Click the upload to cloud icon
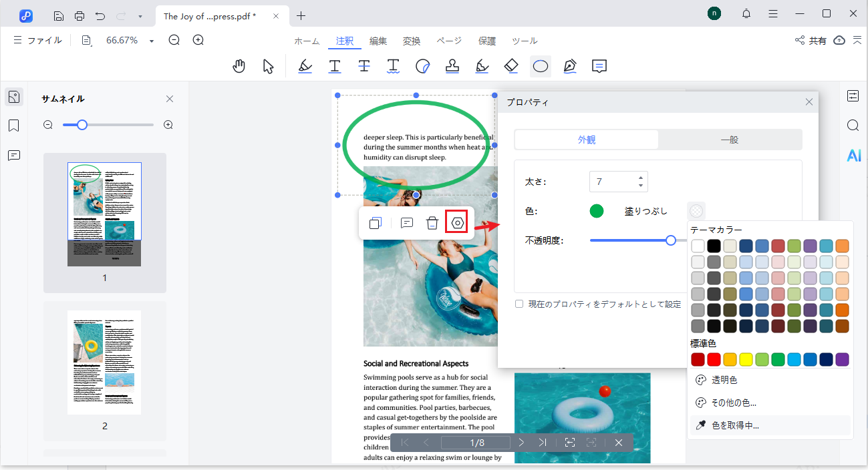 pyautogui.click(x=841, y=41)
